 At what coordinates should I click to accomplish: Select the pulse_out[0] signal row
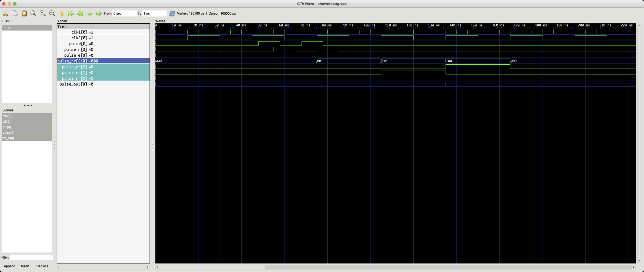pyautogui.click(x=103, y=84)
